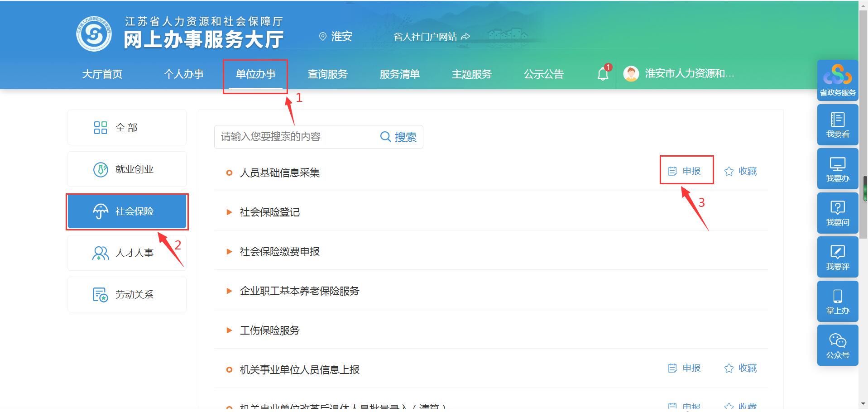Select 就业创业 category in sidebar
The height and width of the screenshot is (412, 868).
(127, 169)
